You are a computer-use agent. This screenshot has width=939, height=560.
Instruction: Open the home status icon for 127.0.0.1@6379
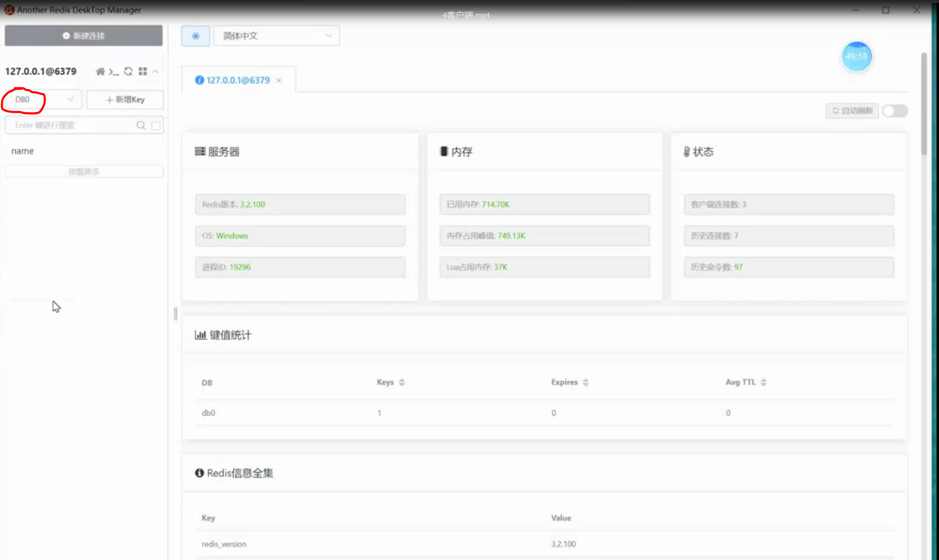(100, 72)
